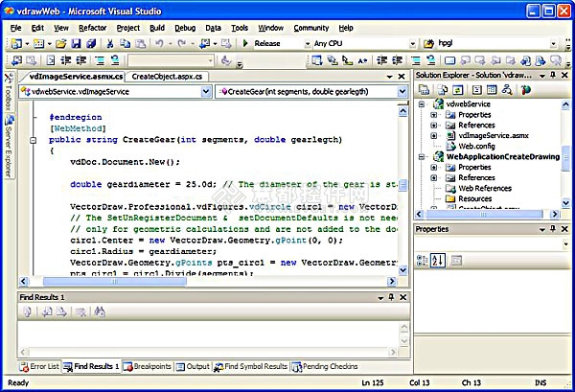This screenshot has width=575, height=392.
Task: Click the Copy icon in the toolbar
Action: point(125,44)
